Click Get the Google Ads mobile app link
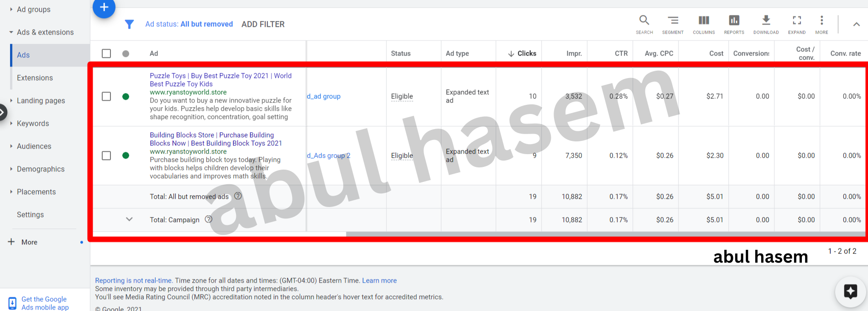Viewport: 868px width, 311px height. [x=45, y=303]
